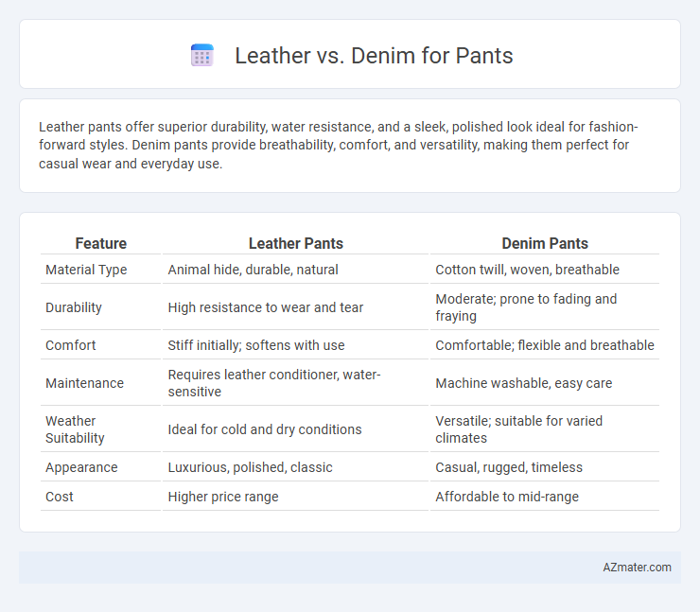Viewport: 700px width, 612px height.
Task: Click the 'Leather Pants' column header
Action: 295,243
